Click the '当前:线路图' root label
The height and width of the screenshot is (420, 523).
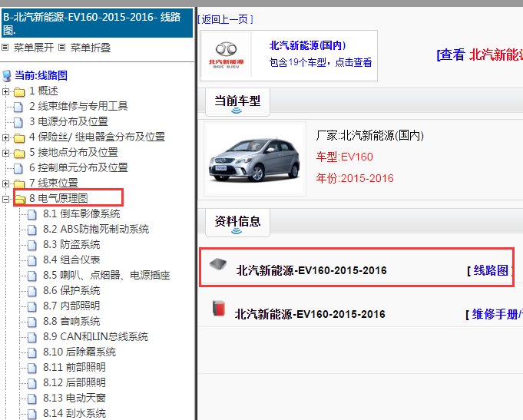(x=41, y=75)
